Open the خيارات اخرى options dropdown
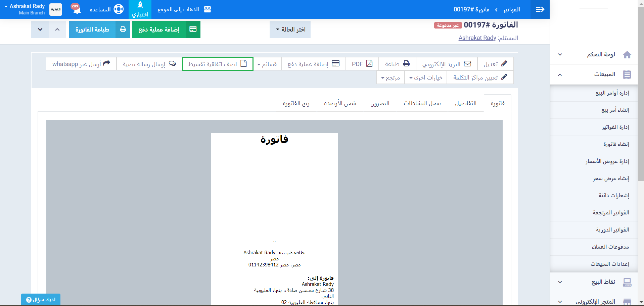 426,78
